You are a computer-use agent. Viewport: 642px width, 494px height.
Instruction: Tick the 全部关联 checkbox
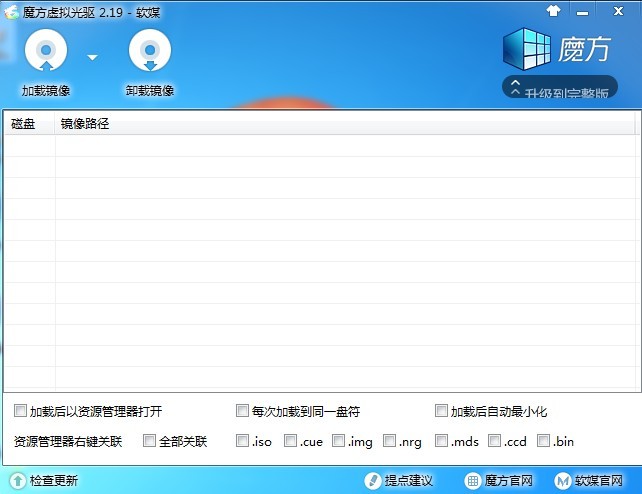coord(149,441)
